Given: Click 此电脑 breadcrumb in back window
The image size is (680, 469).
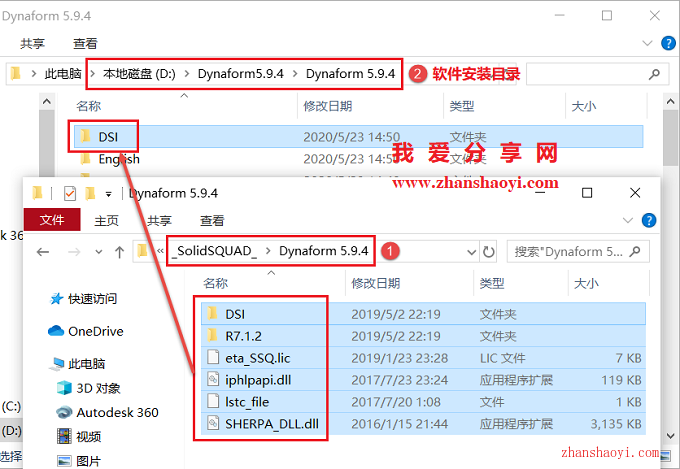Looking at the screenshot, I should point(63,74).
